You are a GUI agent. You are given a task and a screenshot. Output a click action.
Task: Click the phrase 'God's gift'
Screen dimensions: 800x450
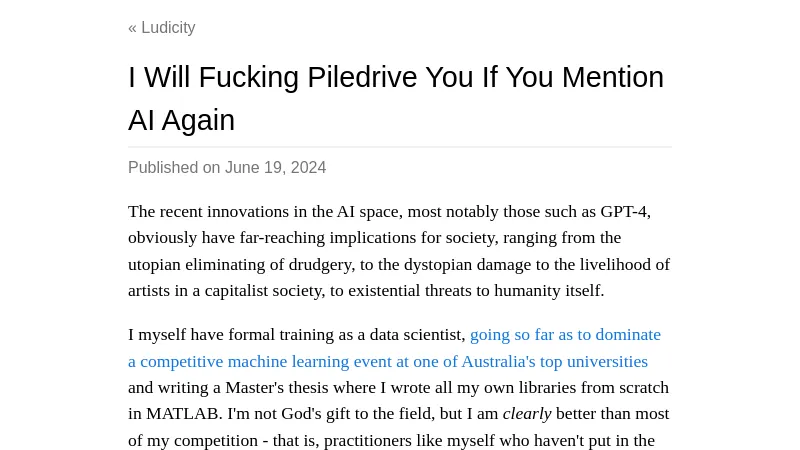(x=326, y=413)
